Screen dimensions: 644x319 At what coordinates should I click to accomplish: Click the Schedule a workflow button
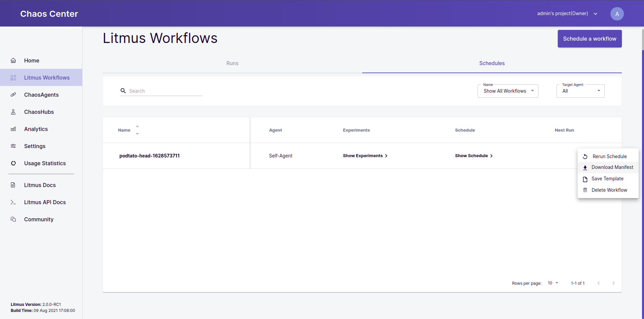[x=589, y=39]
